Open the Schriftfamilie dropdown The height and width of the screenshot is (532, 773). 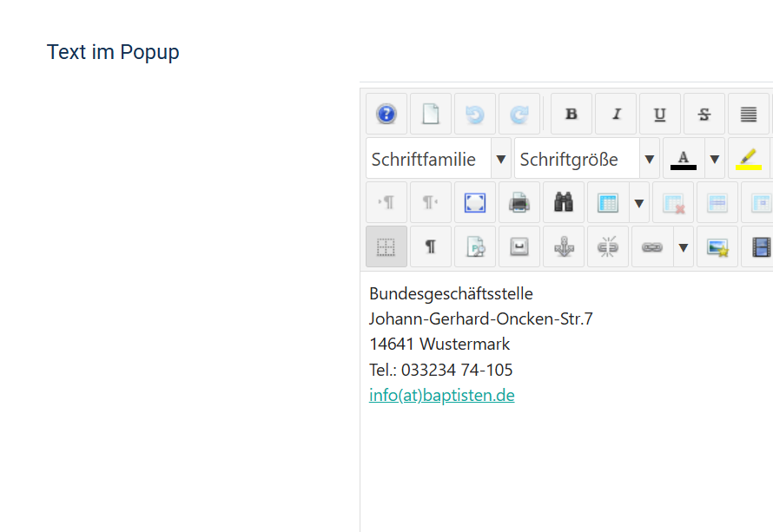pos(501,158)
